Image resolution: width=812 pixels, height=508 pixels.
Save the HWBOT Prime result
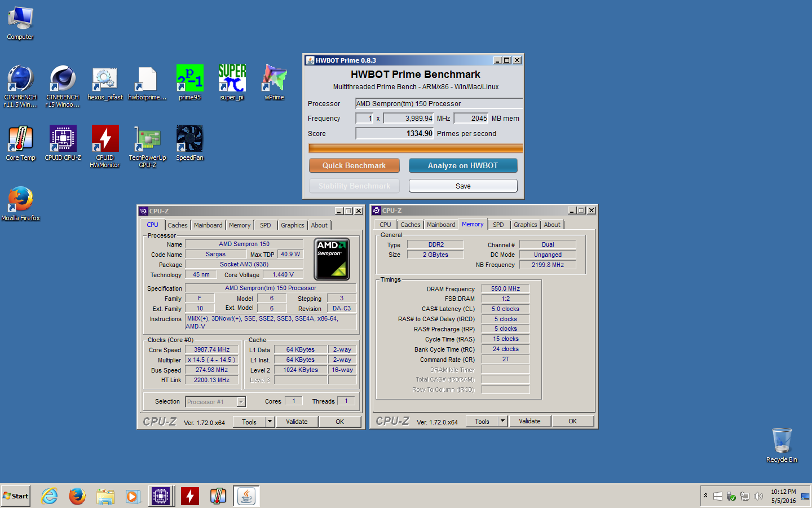(x=463, y=186)
